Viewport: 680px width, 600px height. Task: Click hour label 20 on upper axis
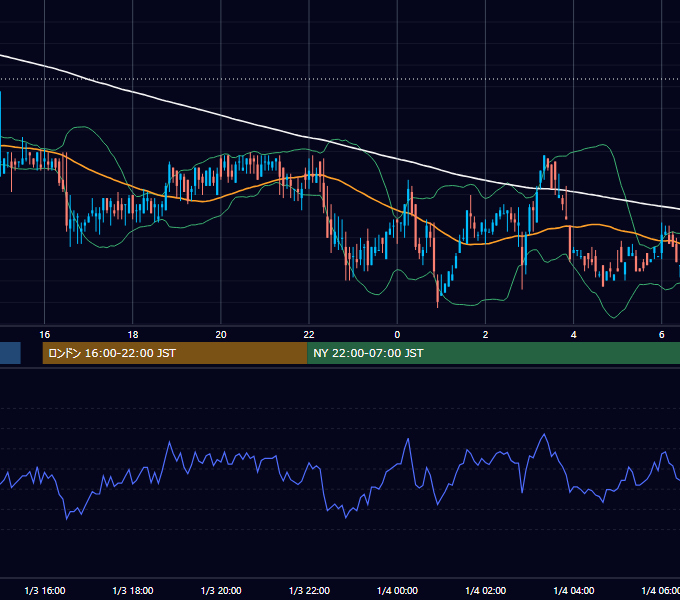[x=221, y=335]
